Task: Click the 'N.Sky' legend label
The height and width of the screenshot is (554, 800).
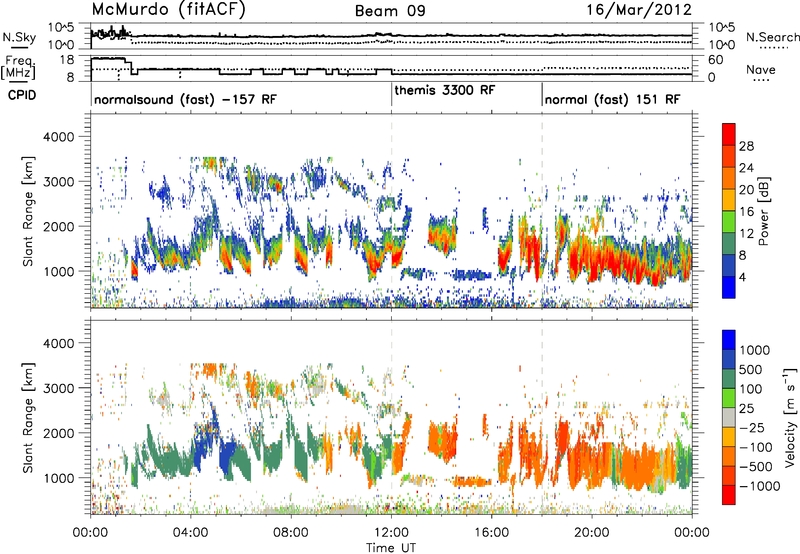Action: pyautogui.click(x=19, y=37)
